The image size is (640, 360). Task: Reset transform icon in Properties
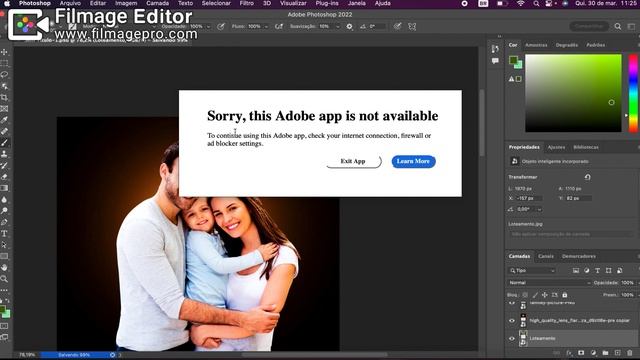tap(588, 177)
